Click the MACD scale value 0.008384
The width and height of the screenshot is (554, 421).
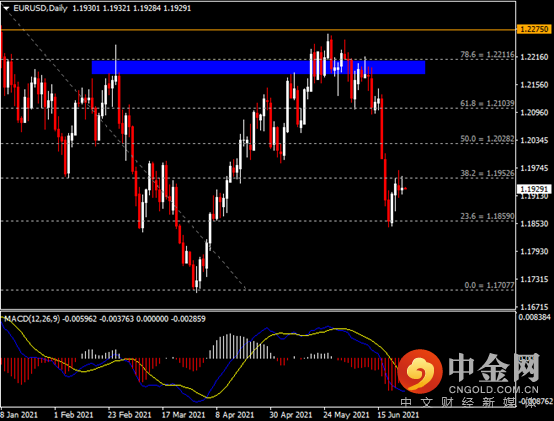pyautogui.click(x=534, y=317)
